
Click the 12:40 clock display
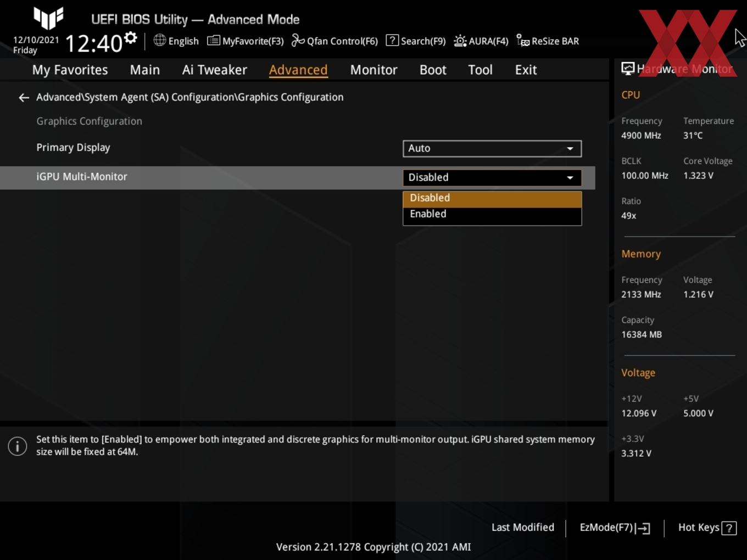[x=94, y=43]
